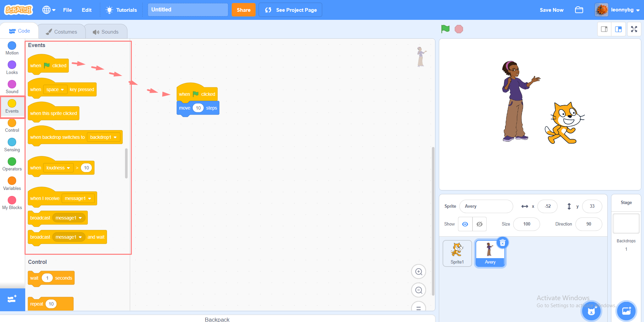This screenshot has height=322, width=644.
Task: Select the Stage backdrop thumbnail
Action: click(626, 224)
